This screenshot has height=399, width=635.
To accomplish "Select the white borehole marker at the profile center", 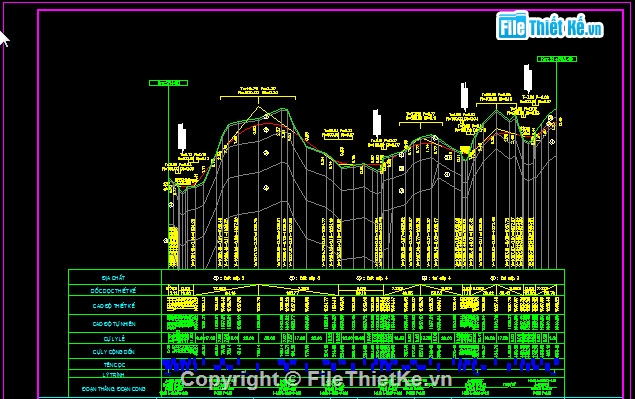I will [377, 123].
